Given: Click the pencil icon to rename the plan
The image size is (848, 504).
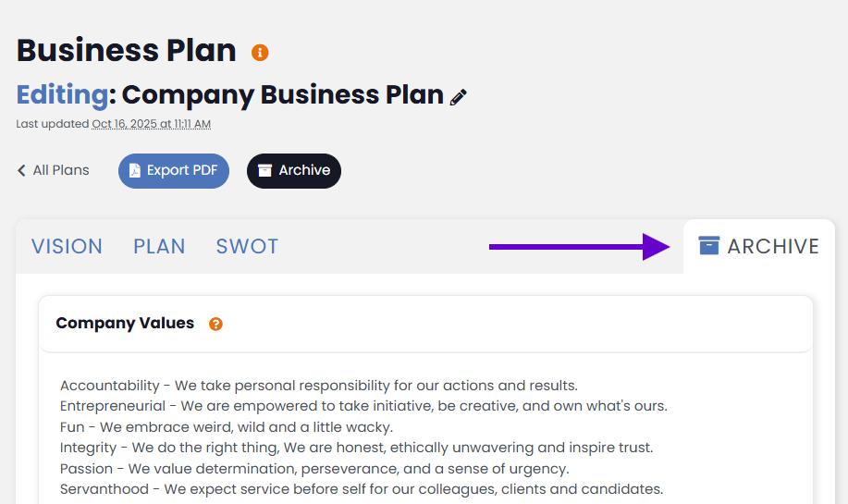Looking at the screenshot, I should click(x=459, y=97).
